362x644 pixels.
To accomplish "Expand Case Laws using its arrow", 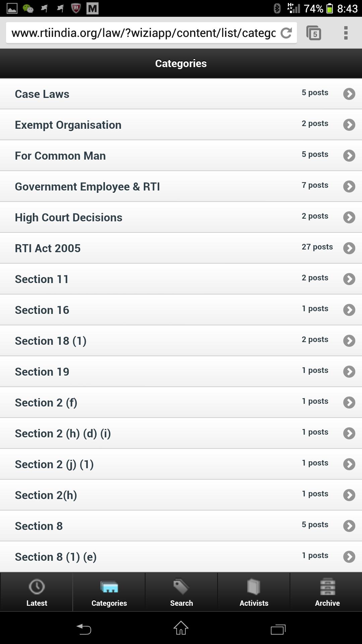I will click(349, 94).
